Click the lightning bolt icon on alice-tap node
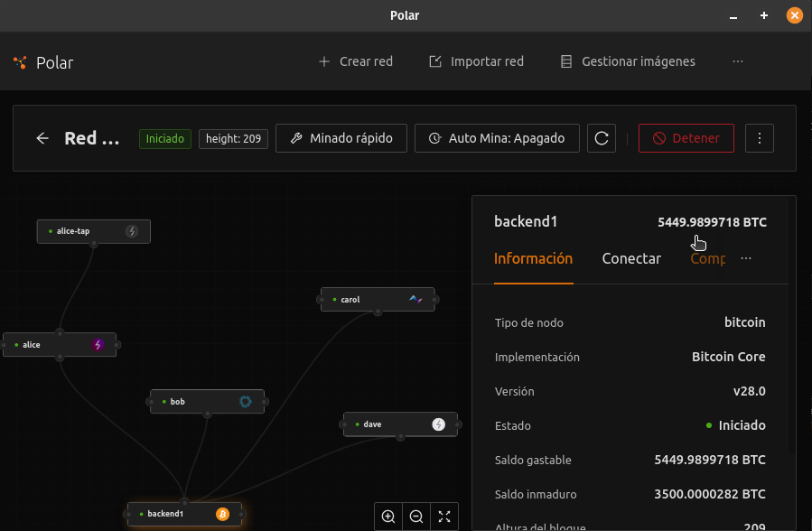Viewport: 812px width, 531px height. coord(132,231)
